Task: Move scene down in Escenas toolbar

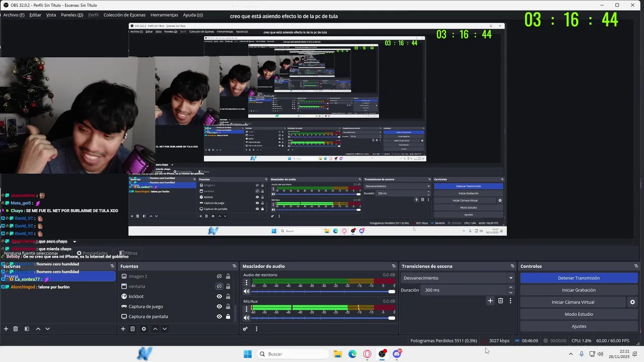Action: 47,329
